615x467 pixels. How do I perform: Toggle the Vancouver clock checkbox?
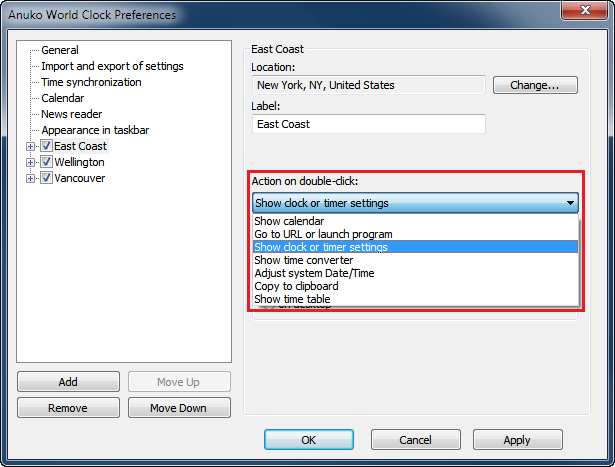pyautogui.click(x=46, y=178)
